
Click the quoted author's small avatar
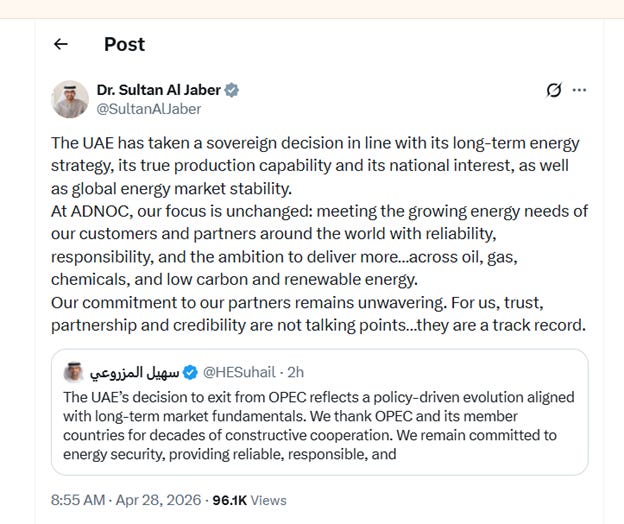(x=73, y=372)
